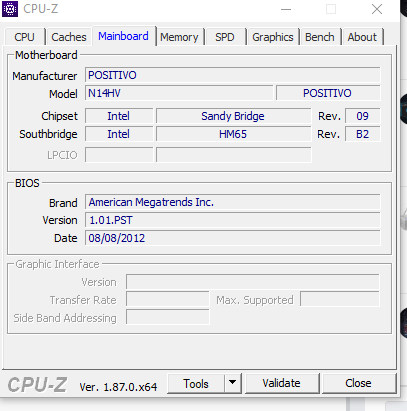The width and height of the screenshot is (407, 411).
Task: Click the Tools button
Action: tap(196, 383)
